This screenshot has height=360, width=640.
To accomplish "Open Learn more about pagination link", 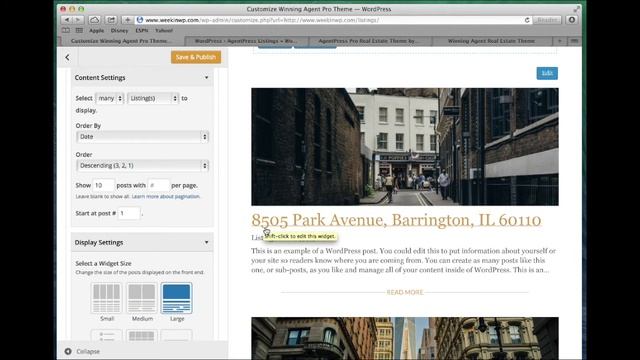I will (x=166, y=196).
